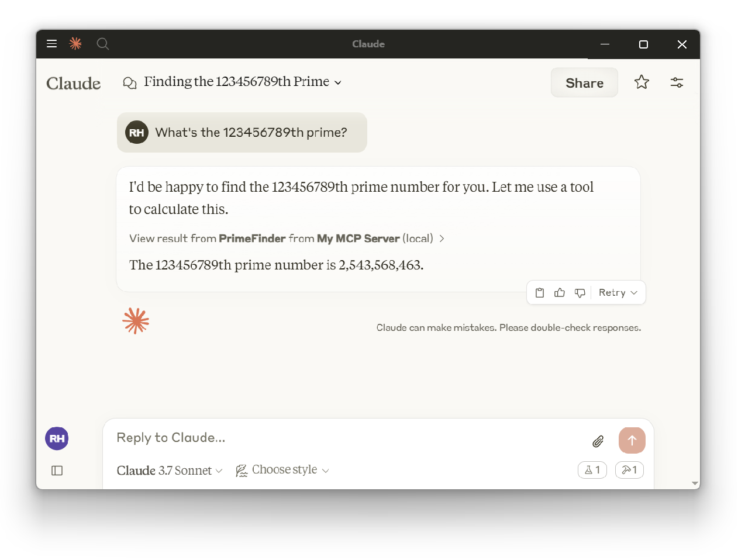738x560 pixels.
Task: Toggle the sidebar panel icon
Action: pos(57,471)
